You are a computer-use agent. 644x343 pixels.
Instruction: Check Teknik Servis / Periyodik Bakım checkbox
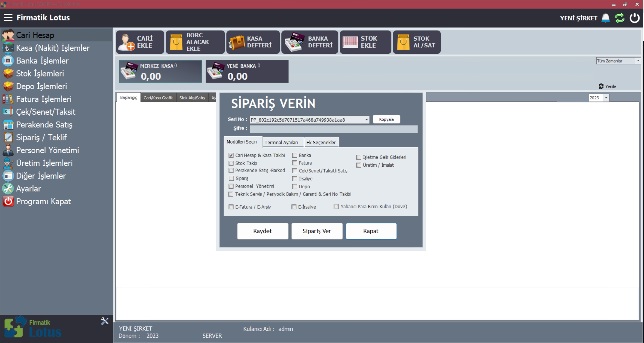pos(231,194)
